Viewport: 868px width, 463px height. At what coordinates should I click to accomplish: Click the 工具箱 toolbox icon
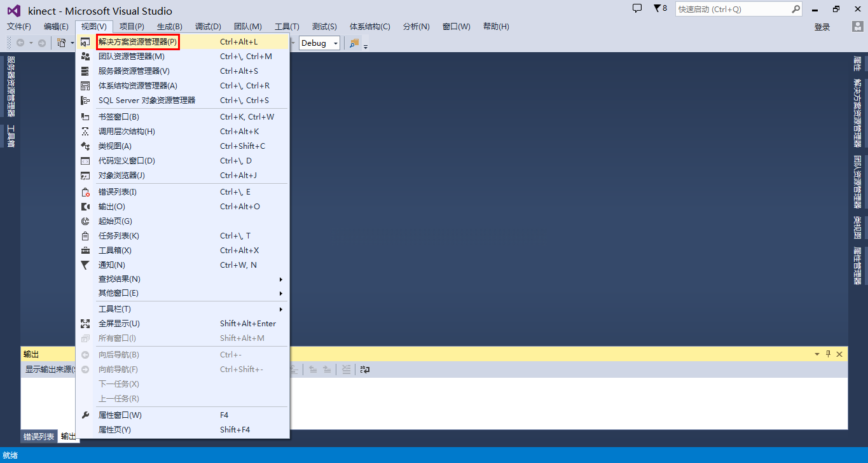tap(85, 251)
